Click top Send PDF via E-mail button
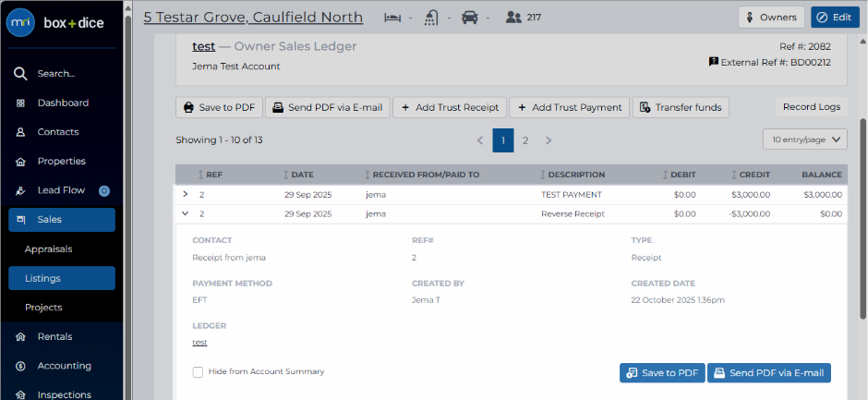Image resolution: width=868 pixels, height=400 pixels. [328, 107]
